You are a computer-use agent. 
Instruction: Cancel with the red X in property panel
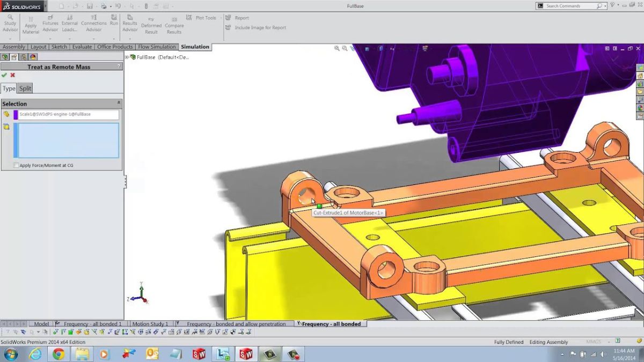click(x=13, y=75)
